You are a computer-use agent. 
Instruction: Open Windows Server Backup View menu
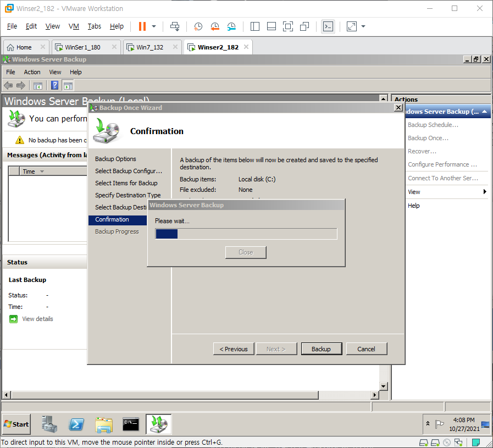click(x=55, y=72)
